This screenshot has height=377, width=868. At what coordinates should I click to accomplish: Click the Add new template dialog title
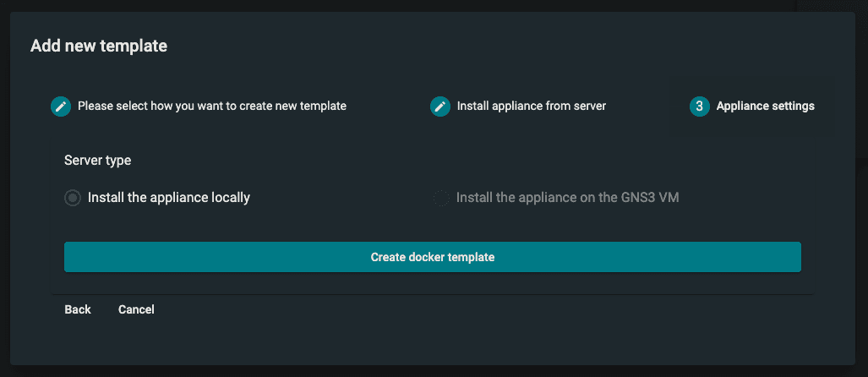point(99,46)
